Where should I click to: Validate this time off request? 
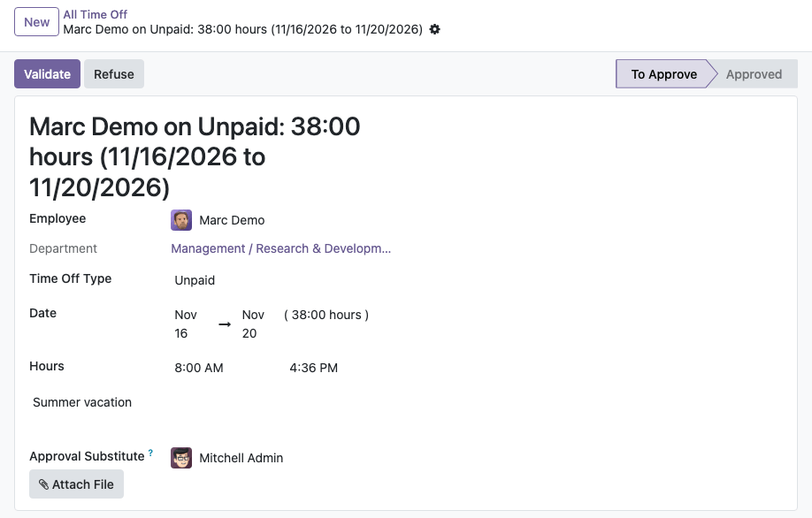[47, 74]
